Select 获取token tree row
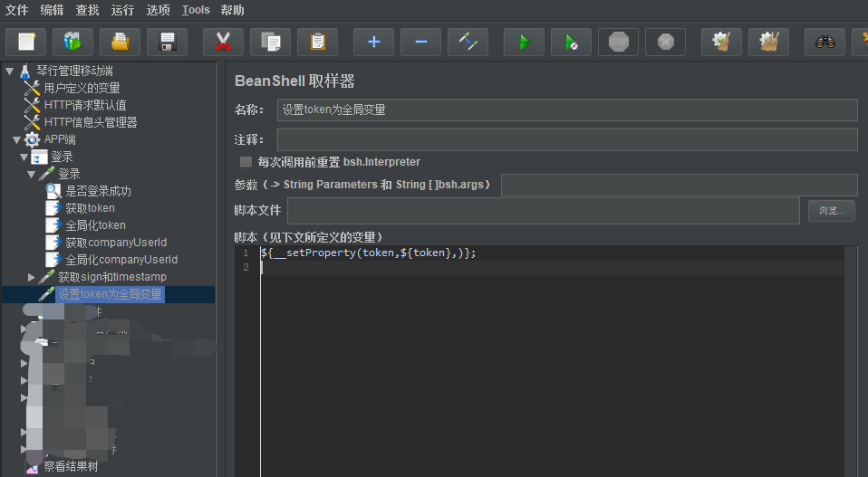The image size is (868, 477). coord(91,208)
